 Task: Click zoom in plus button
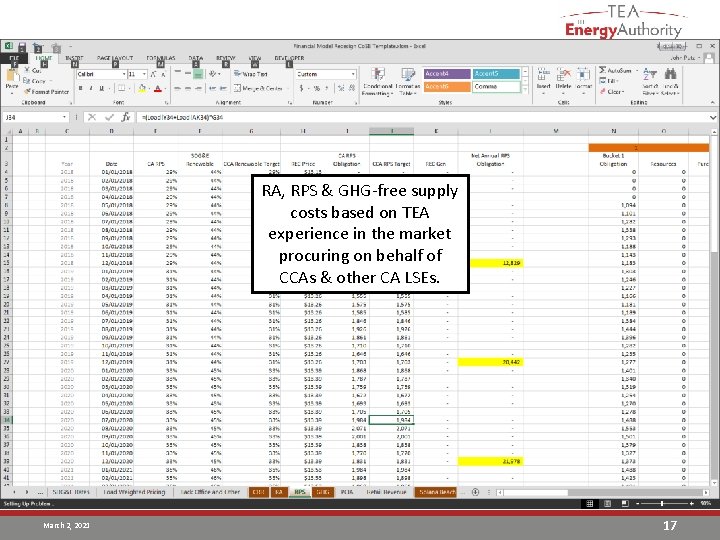[692, 504]
